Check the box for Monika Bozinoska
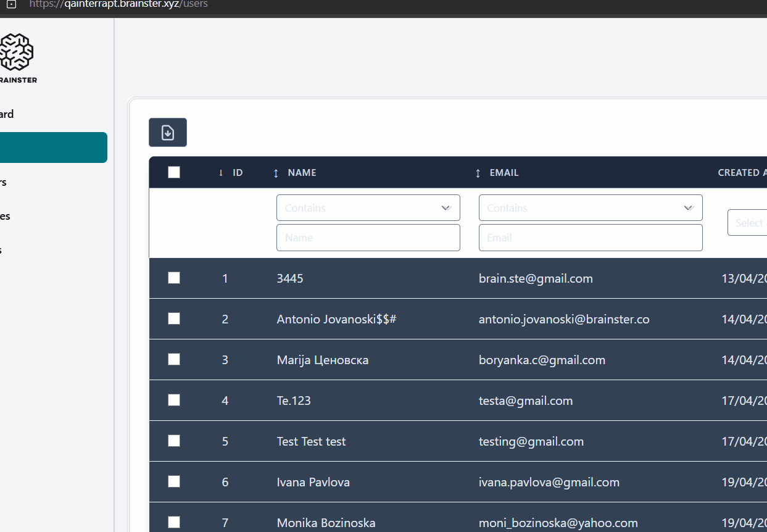Viewport: 767px width, 532px height. pyautogui.click(x=174, y=522)
